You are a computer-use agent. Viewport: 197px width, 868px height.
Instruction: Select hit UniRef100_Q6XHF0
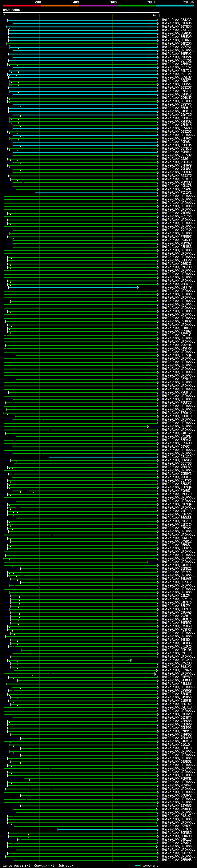[177, 717]
